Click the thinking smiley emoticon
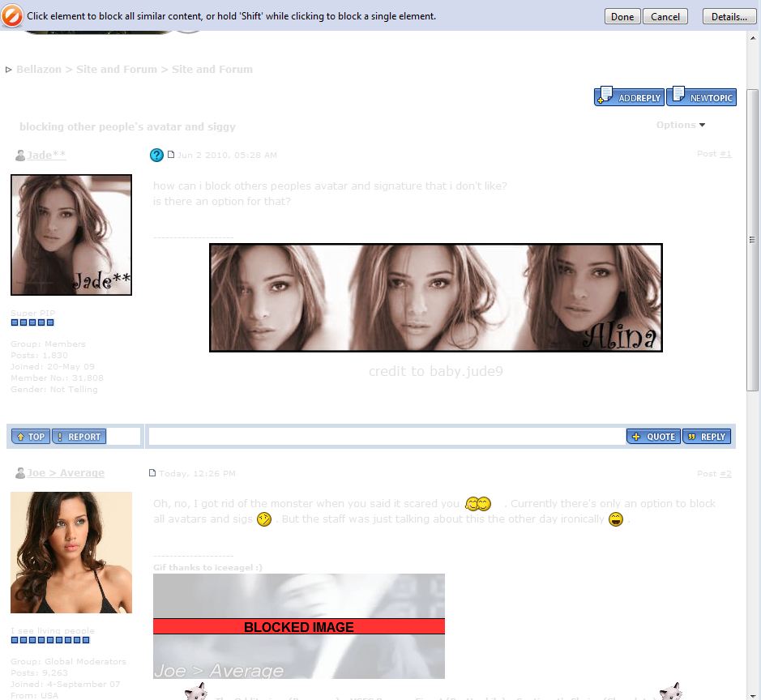761x700 pixels. (x=264, y=519)
